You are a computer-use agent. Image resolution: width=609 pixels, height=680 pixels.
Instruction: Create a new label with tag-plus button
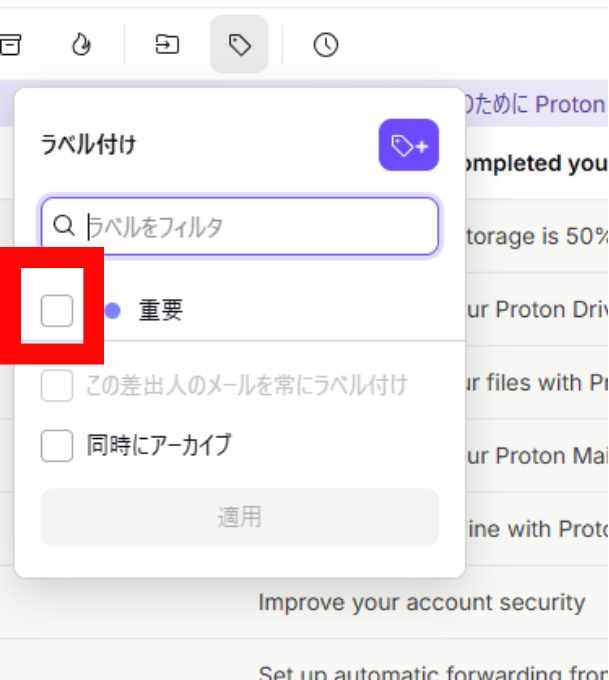(x=409, y=145)
